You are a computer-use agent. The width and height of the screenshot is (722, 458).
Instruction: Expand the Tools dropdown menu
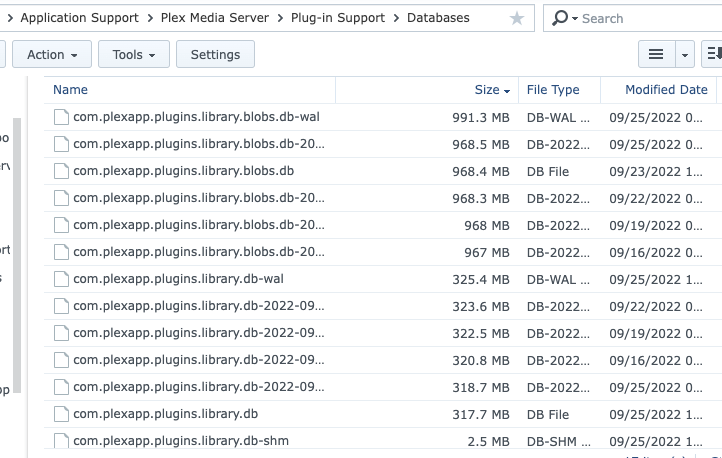click(133, 55)
